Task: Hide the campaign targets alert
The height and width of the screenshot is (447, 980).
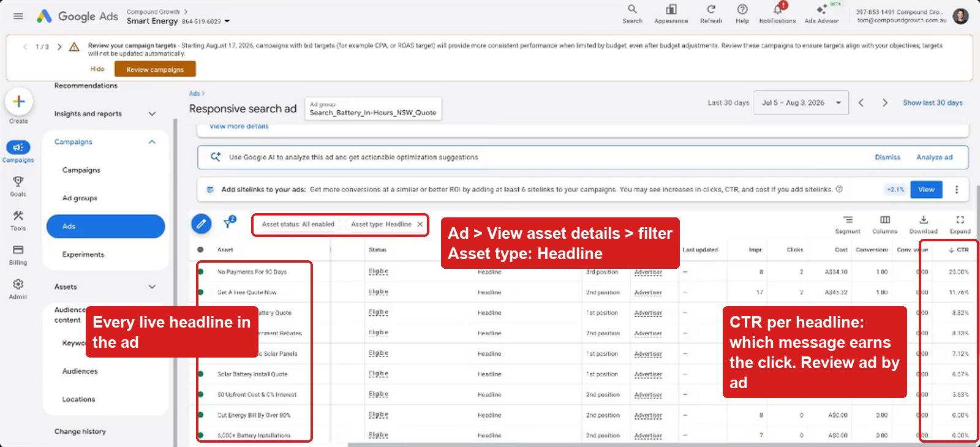Action: [x=97, y=69]
